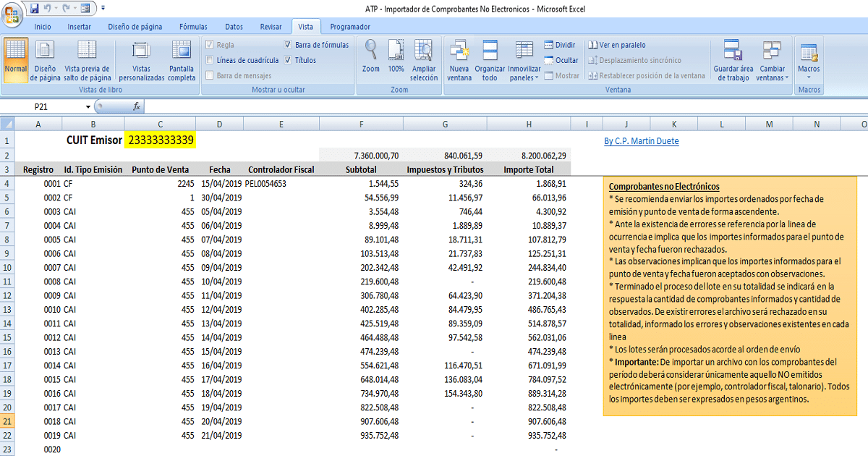The height and width of the screenshot is (456, 868).
Task: Open the Inicio tab
Action: point(43,27)
